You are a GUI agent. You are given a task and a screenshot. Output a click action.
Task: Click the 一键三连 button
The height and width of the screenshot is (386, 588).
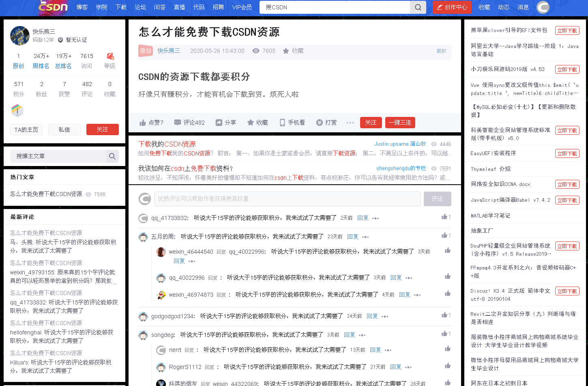(x=400, y=123)
